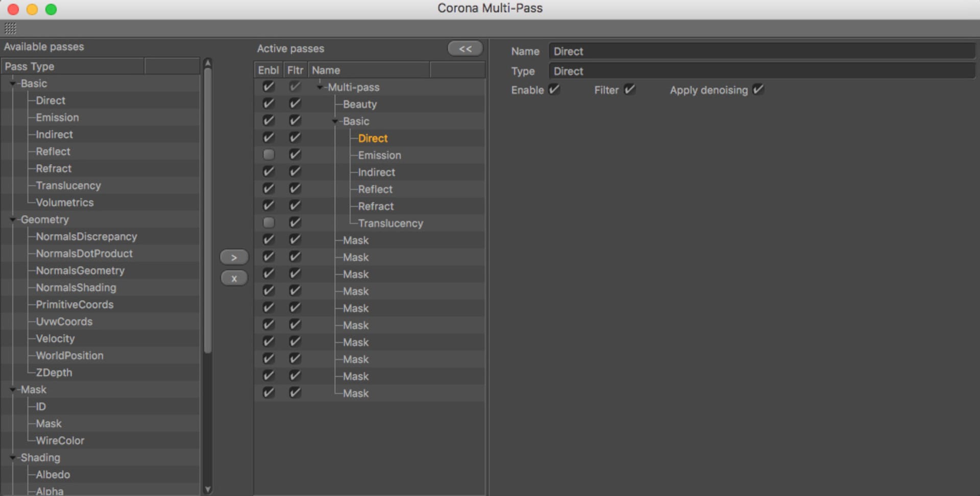980x496 pixels.
Task: Select Mask item under Mask group
Action: point(48,424)
